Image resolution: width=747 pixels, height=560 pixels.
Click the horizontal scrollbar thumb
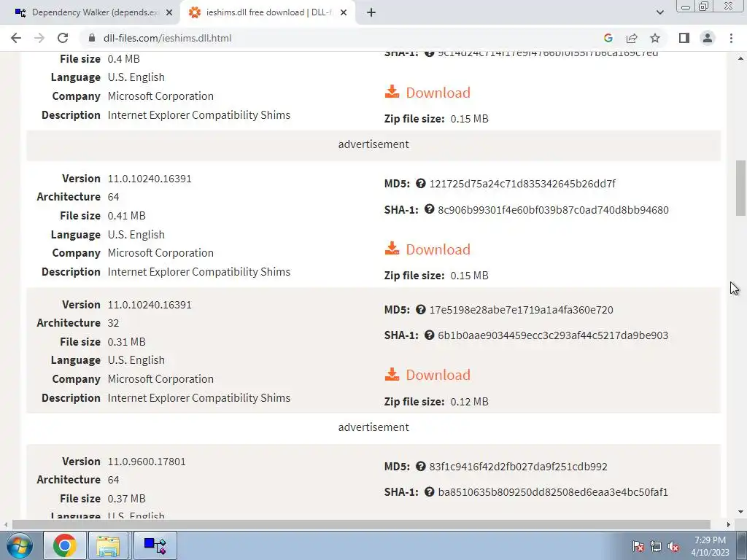tap(361, 524)
